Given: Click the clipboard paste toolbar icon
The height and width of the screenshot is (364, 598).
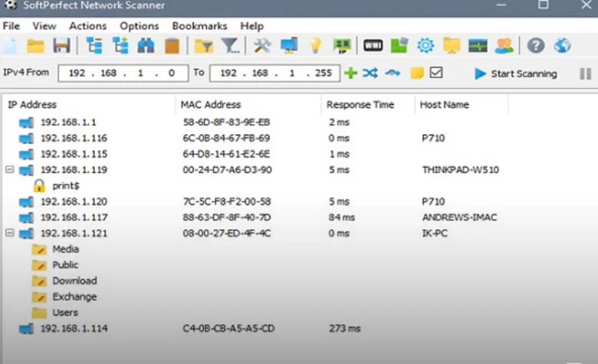Looking at the screenshot, I should coord(172,46).
